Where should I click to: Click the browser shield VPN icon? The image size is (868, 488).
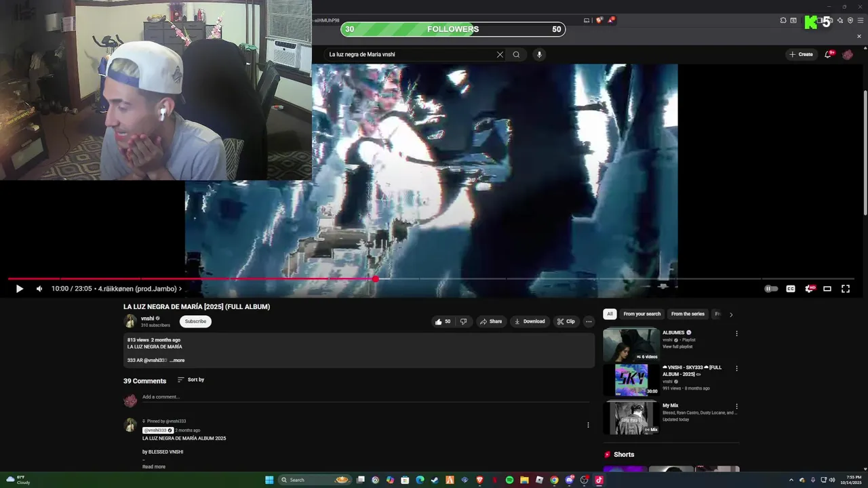pos(850,20)
